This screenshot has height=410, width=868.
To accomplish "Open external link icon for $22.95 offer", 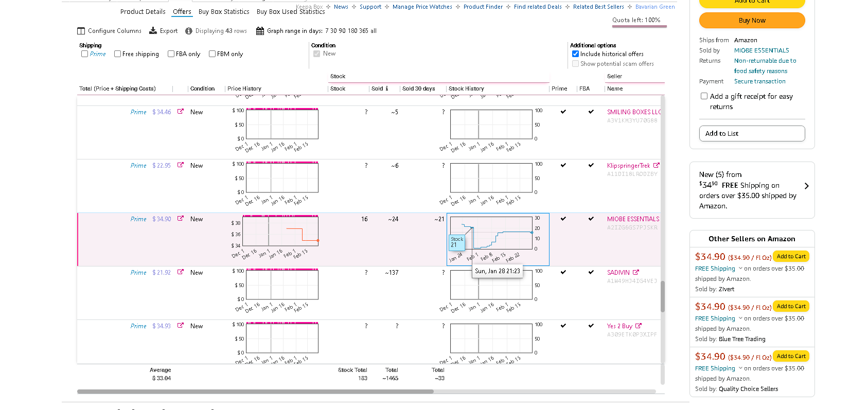I will point(181,165).
